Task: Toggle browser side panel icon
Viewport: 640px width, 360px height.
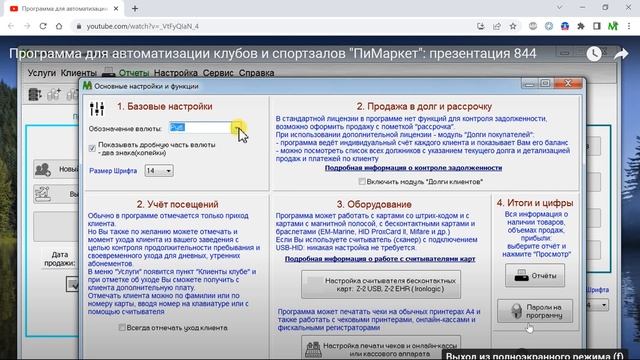Action: click(597, 26)
